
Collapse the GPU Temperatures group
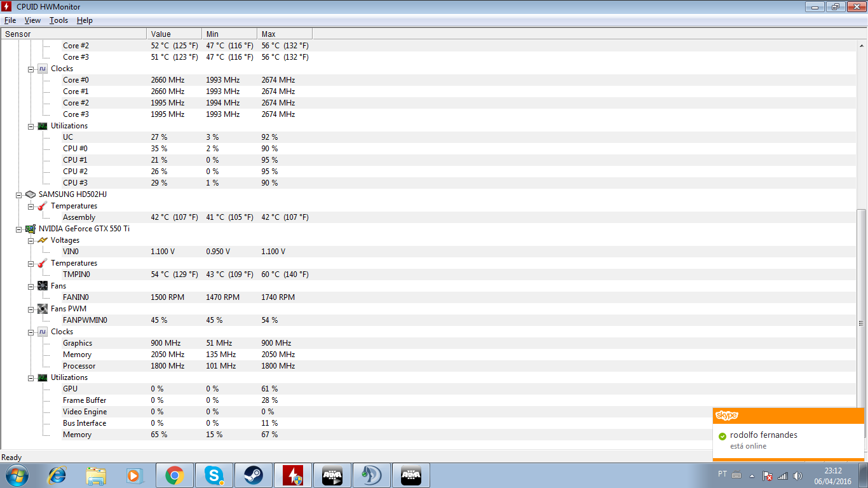pyautogui.click(x=31, y=263)
